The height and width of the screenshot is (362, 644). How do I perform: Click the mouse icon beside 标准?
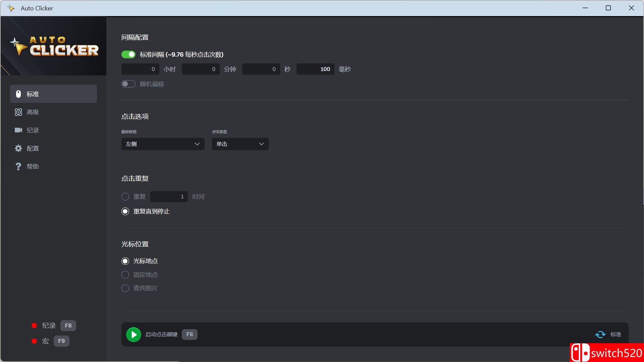[x=18, y=94]
